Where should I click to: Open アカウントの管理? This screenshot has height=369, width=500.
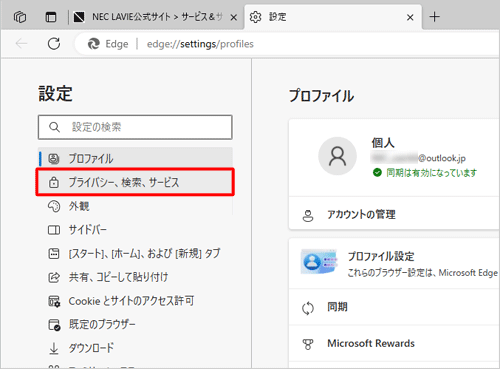point(394,214)
